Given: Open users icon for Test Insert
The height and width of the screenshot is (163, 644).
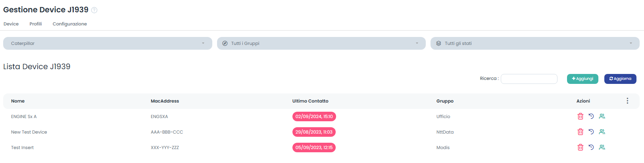Looking at the screenshot, I should pyautogui.click(x=602, y=147).
